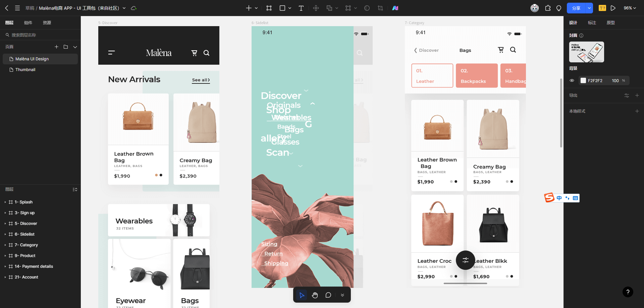The height and width of the screenshot is (308, 644).
Task: Click the cover info icon
Action: point(581,36)
